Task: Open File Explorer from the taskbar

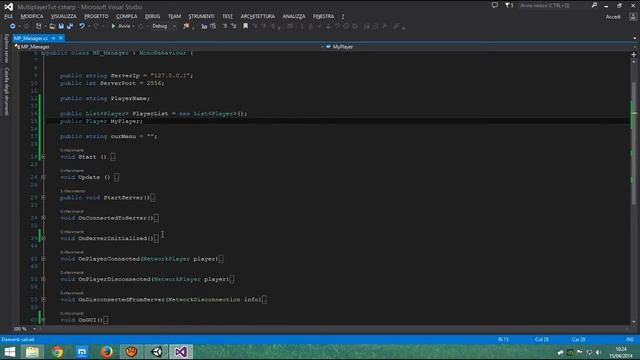Action: click(x=32, y=352)
